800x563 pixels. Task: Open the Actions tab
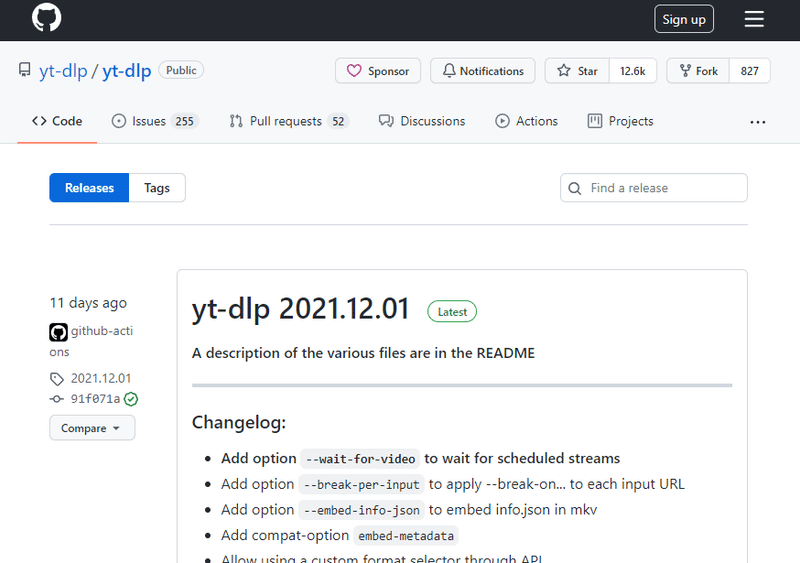click(x=527, y=121)
